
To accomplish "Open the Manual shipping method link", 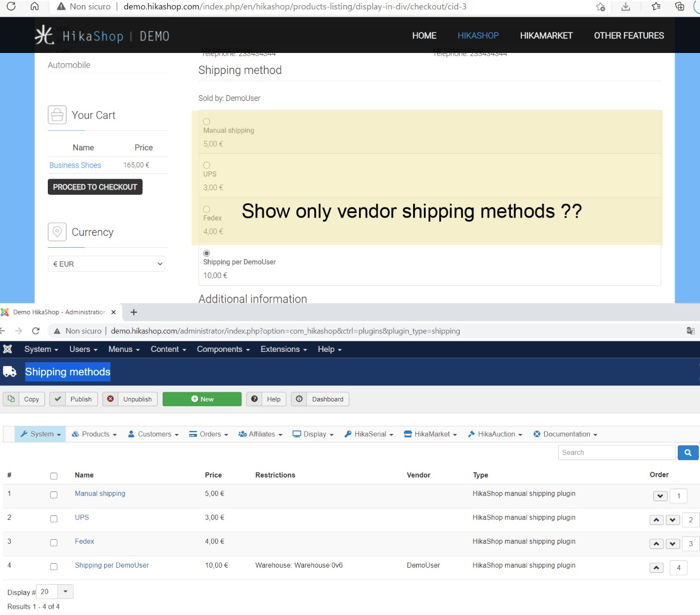I will [x=100, y=494].
